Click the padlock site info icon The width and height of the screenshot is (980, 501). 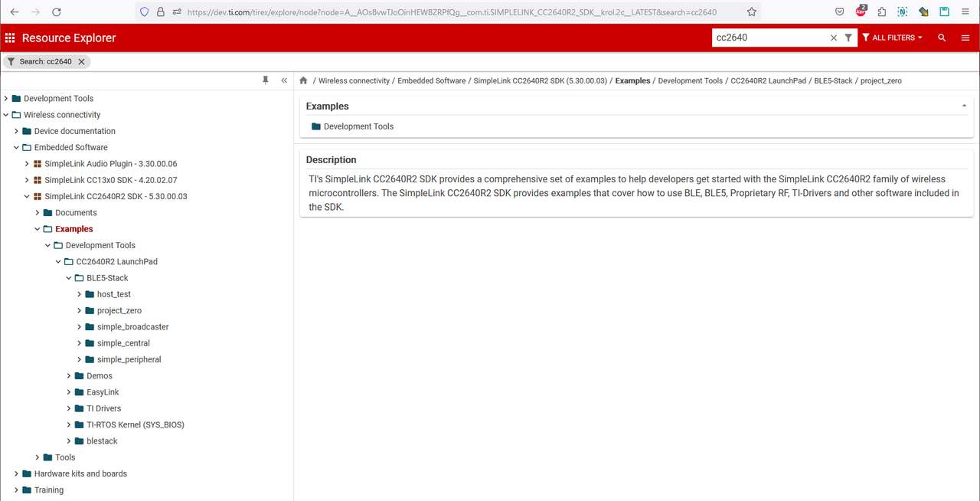point(161,12)
